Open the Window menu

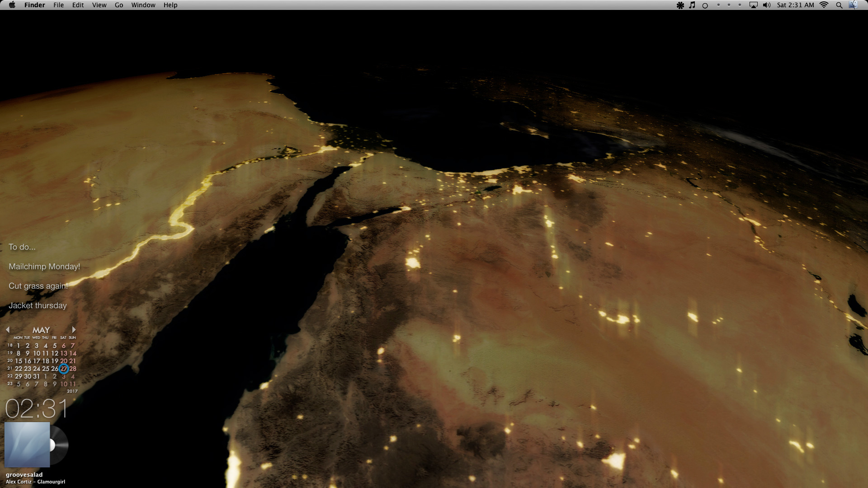pyautogui.click(x=143, y=5)
